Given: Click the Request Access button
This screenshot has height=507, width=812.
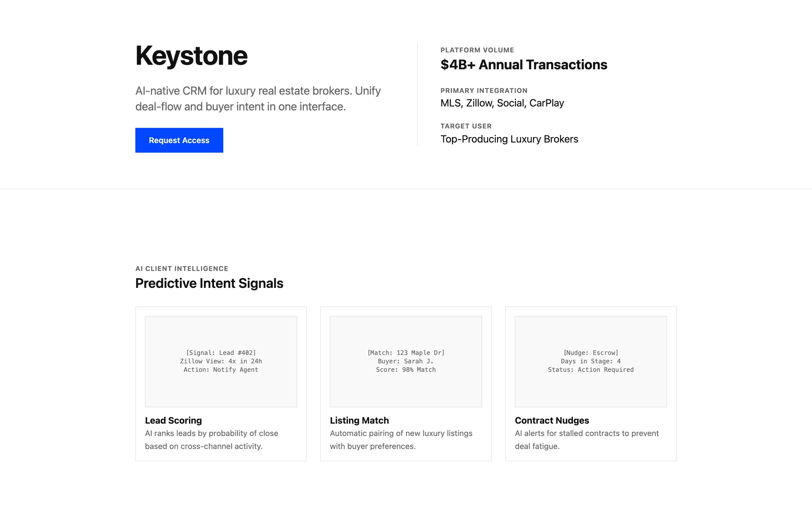Looking at the screenshot, I should 179,140.
